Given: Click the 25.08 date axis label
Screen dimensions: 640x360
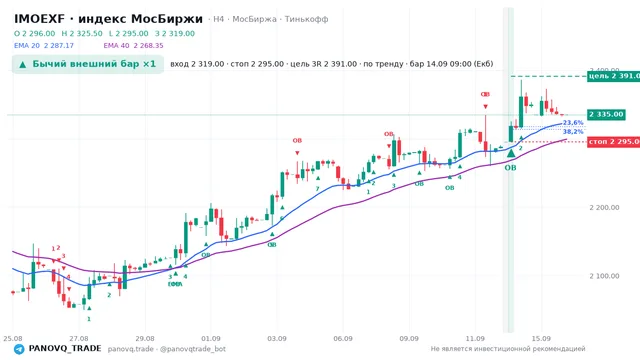Looking at the screenshot, I should click(x=13, y=338).
